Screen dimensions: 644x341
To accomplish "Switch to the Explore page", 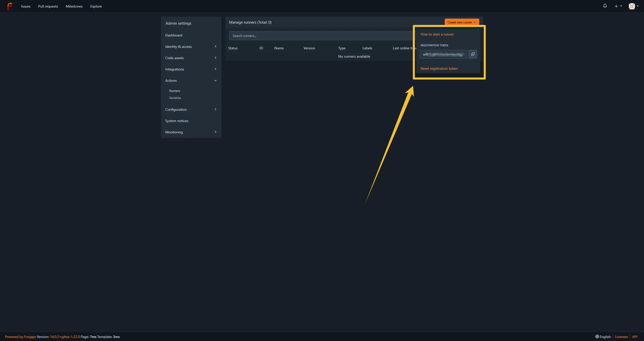I will point(96,6).
